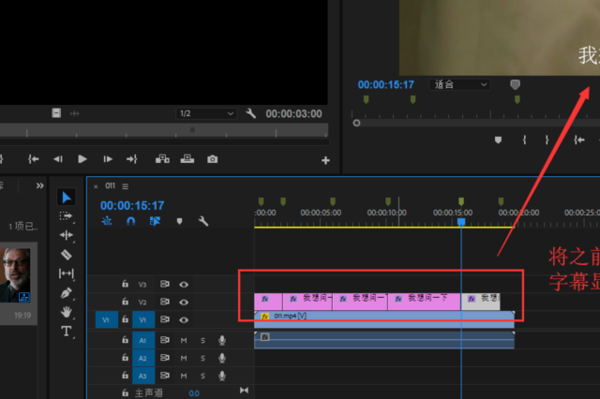600x399 pixels.
Task: Close the 011 sequence tab
Action: 96,187
